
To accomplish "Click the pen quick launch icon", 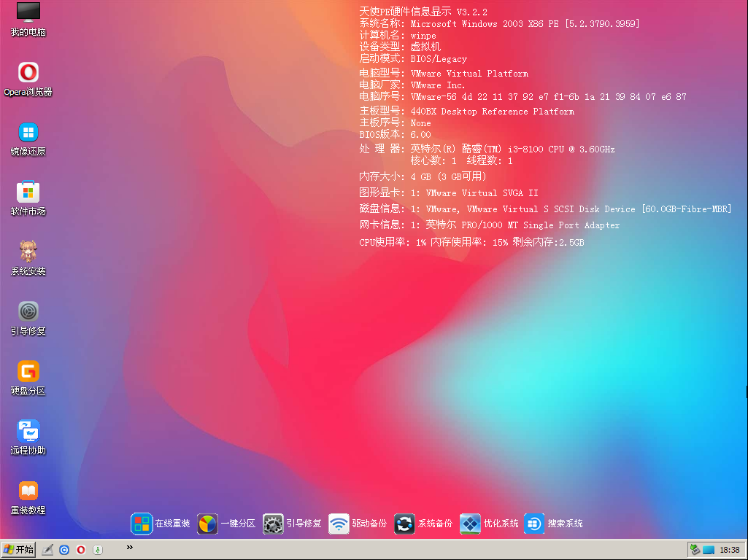I will [x=48, y=549].
